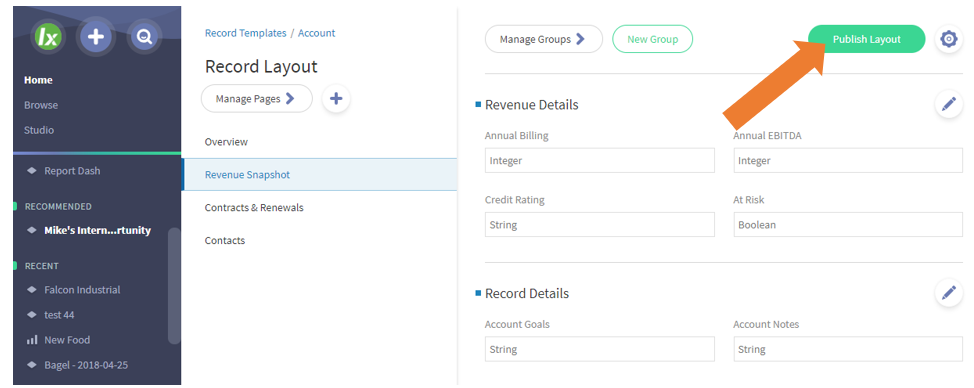The width and height of the screenshot is (974, 388).
Task: Click the At Risk Boolean field
Action: [x=848, y=225]
